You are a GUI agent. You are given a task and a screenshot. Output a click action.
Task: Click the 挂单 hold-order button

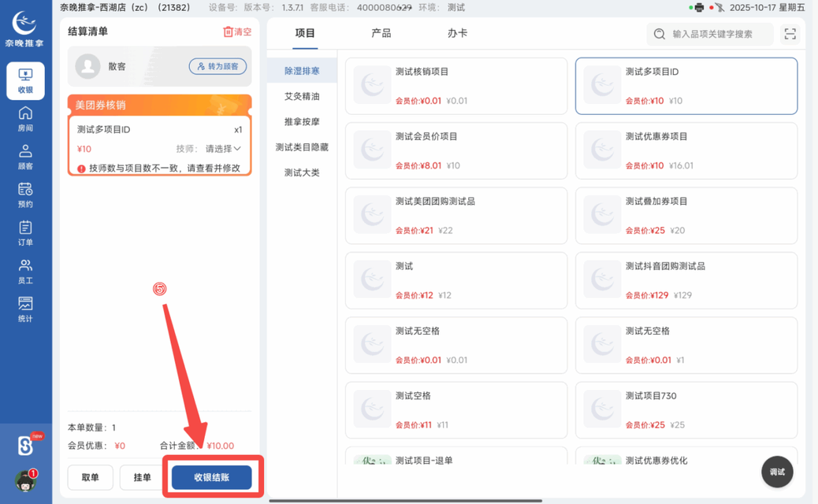(144, 477)
